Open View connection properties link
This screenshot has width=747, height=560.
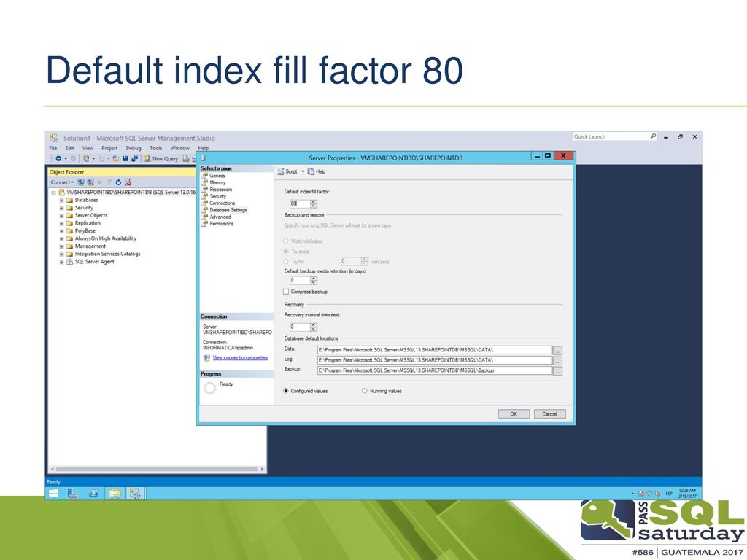(x=240, y=357)
